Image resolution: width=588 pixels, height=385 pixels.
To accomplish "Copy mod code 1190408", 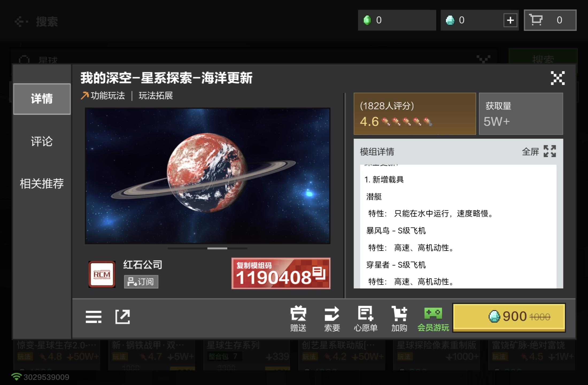I will point(281,273).
